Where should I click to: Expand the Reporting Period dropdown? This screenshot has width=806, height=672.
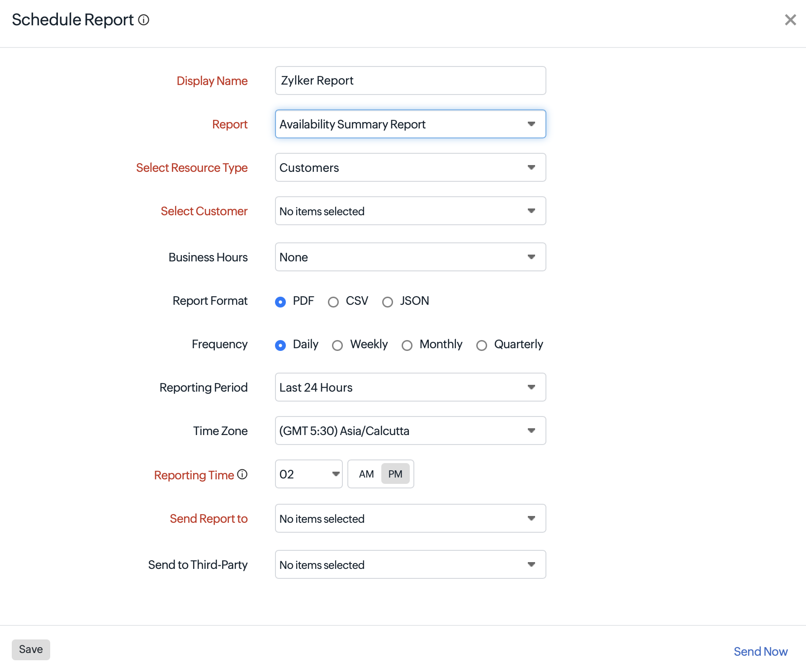[410, 387]
